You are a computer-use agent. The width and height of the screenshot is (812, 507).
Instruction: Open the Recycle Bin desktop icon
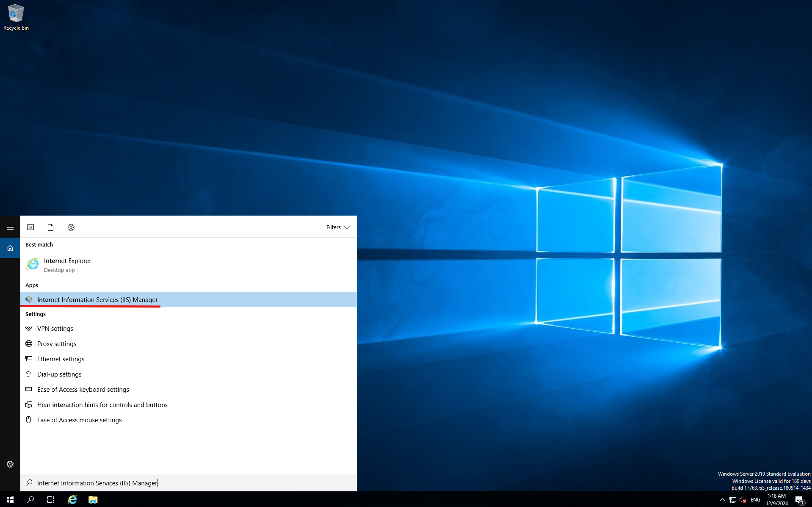click(x=16, y=17)
